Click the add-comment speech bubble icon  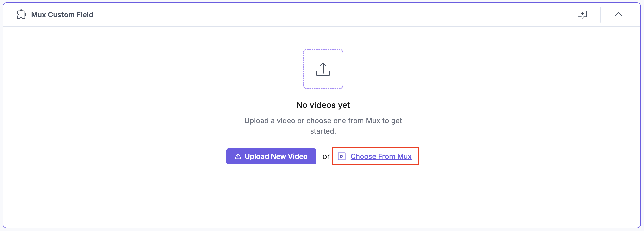pos(582,14)
